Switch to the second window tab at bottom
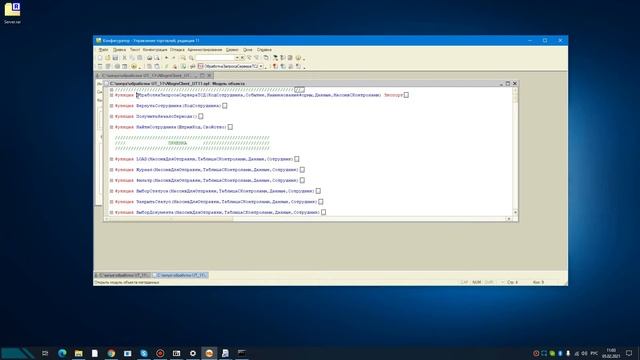640x360 pixels. pyautogui.click(x=180, y=276)
